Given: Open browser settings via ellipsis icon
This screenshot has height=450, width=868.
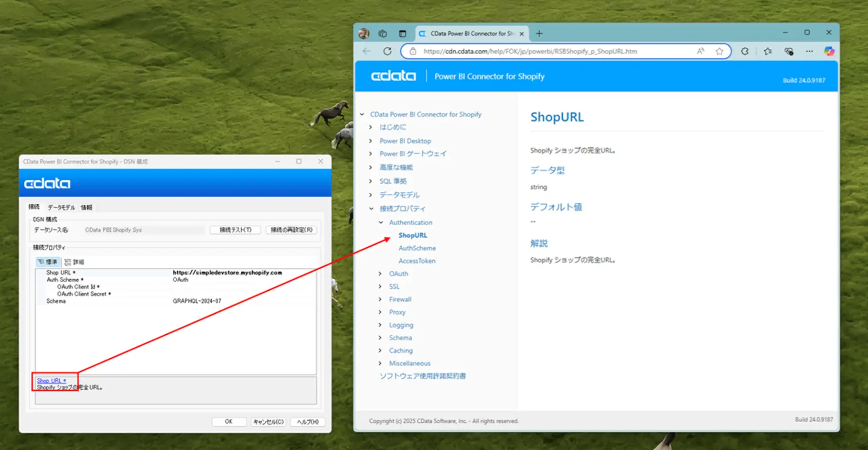Looking at the screenshot, I should [809, 51].
